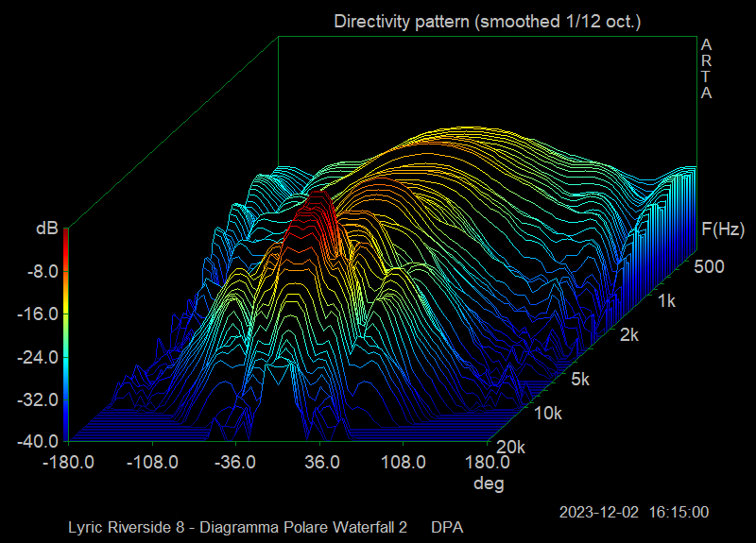Click the 'deg' axis unit label

click(x=489, y=484)
